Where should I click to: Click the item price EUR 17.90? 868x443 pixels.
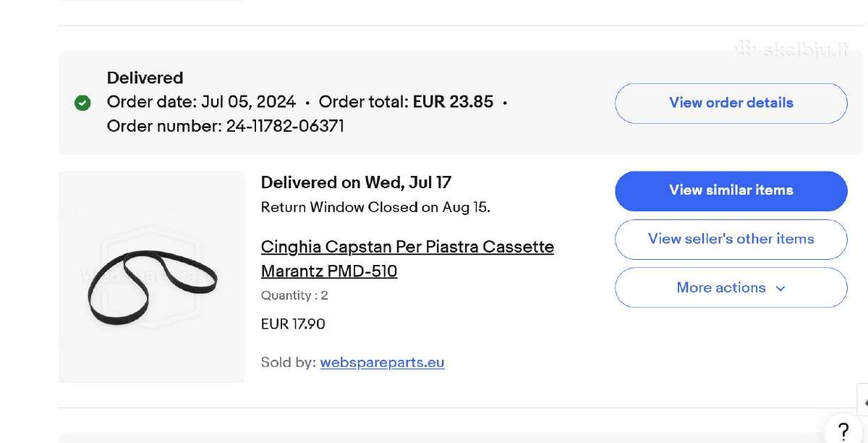click(x=293, y=324)
